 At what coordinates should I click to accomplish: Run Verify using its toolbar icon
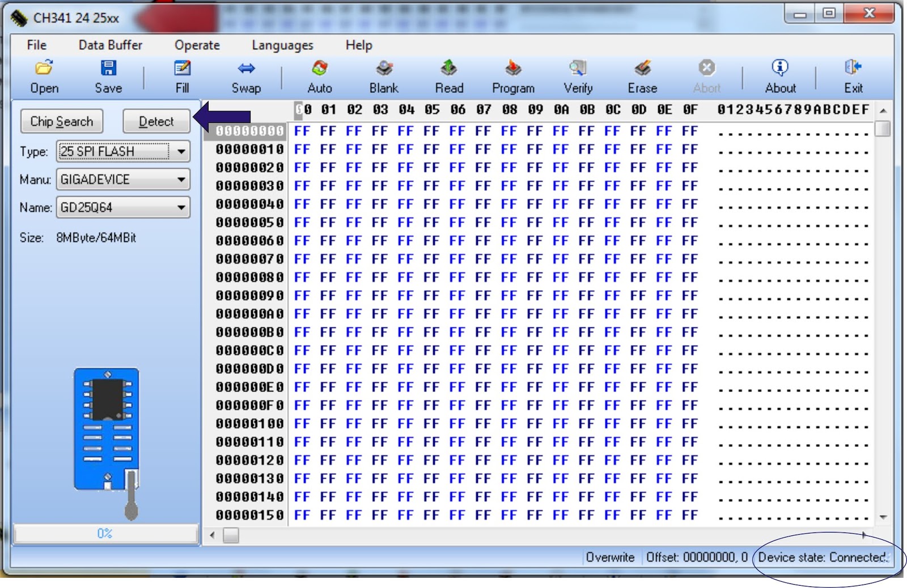click(x=577, y=75)
